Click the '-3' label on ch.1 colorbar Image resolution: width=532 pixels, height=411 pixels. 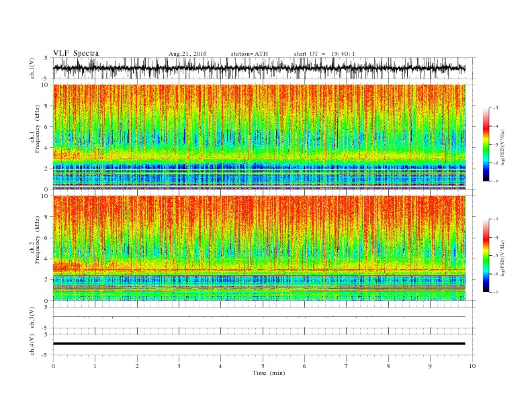pyautogui.click(x=495, y=108)
